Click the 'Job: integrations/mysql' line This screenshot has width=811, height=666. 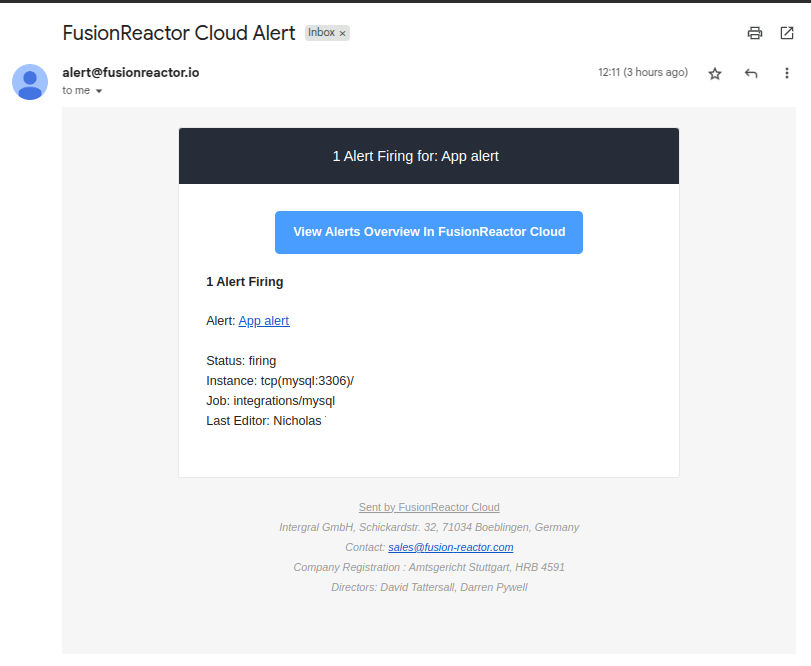[x=271, y=401]
